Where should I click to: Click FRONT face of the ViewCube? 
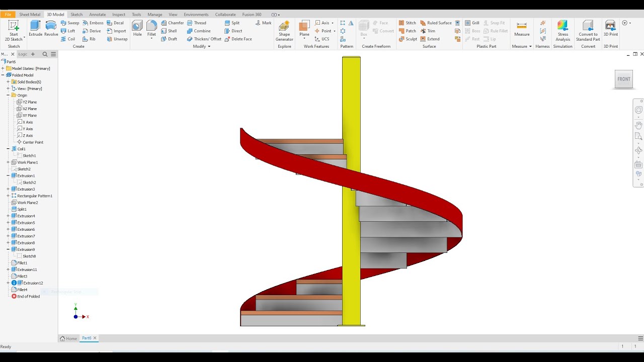pos(623,79)
